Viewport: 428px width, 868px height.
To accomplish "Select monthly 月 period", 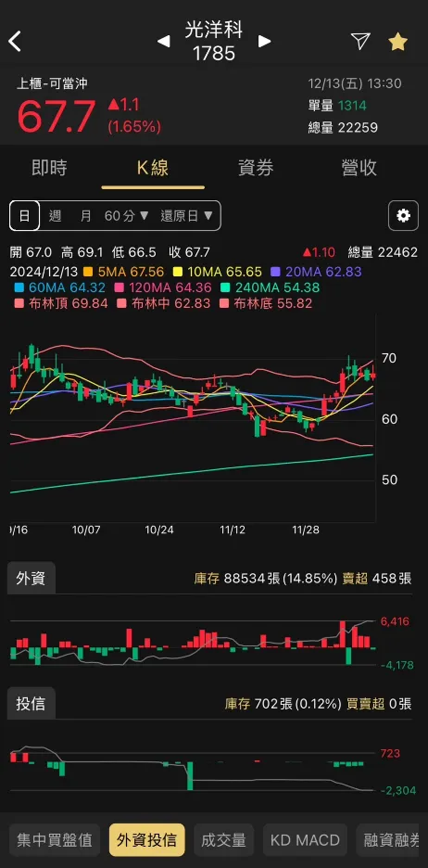I will tap(85, 216).
